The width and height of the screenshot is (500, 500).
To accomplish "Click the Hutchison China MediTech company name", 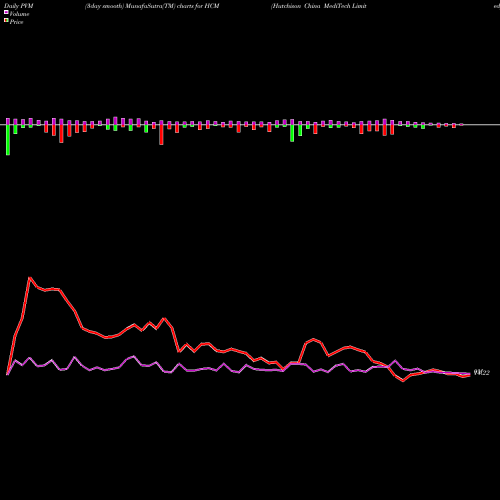I will [319, 6].
